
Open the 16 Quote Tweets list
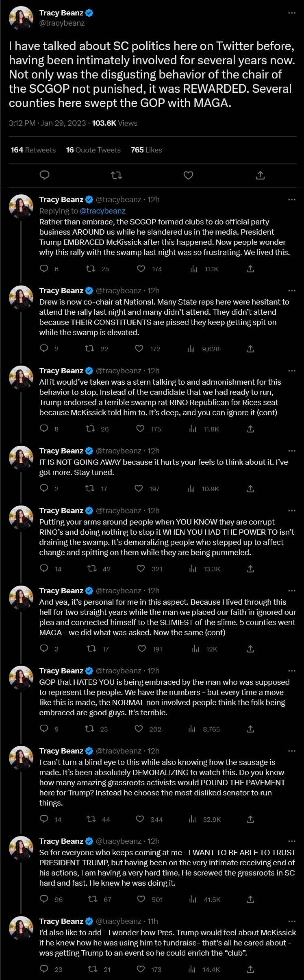point(93,150)
